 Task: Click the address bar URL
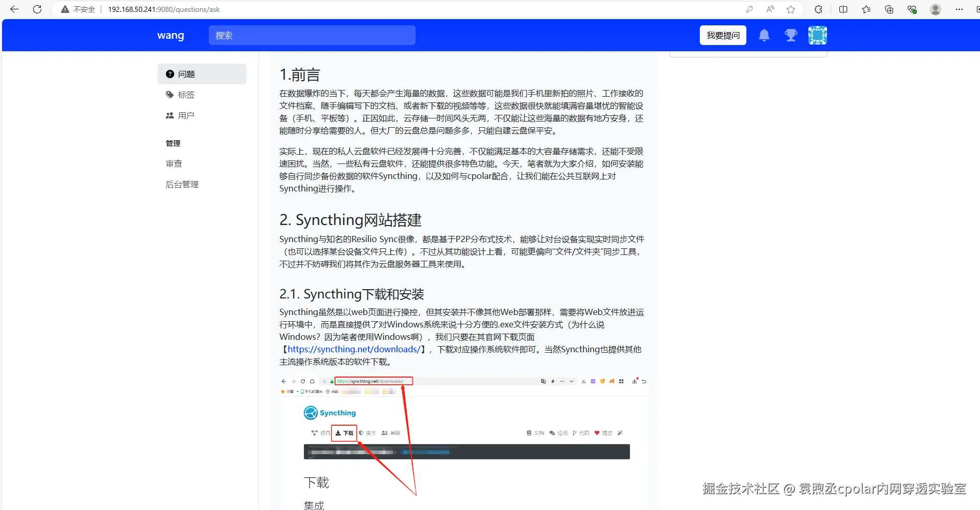[x=164, y=9]
